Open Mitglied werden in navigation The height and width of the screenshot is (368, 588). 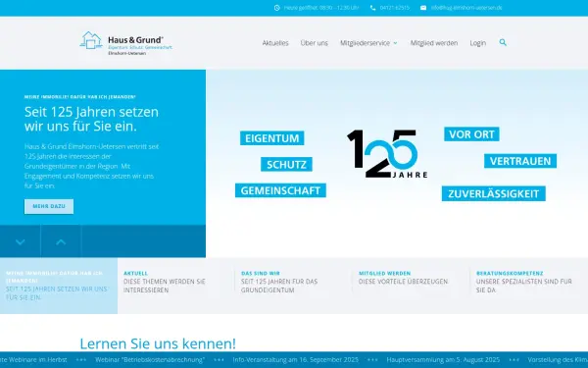click(434, 43)
